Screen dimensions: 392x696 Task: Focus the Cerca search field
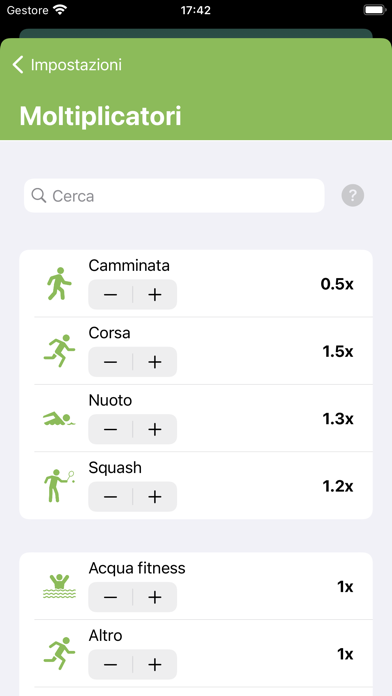click(x=174, y=196)
